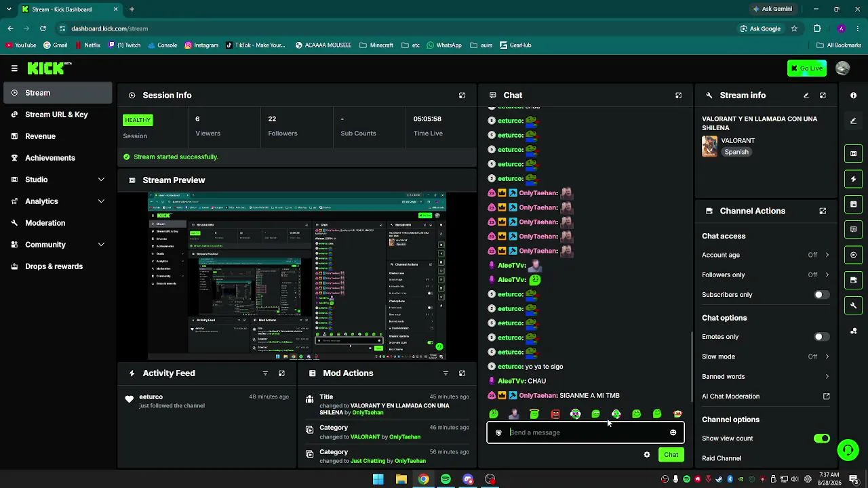Expand the Community sidebar section

pyautogui.click(x=58, y=245)
